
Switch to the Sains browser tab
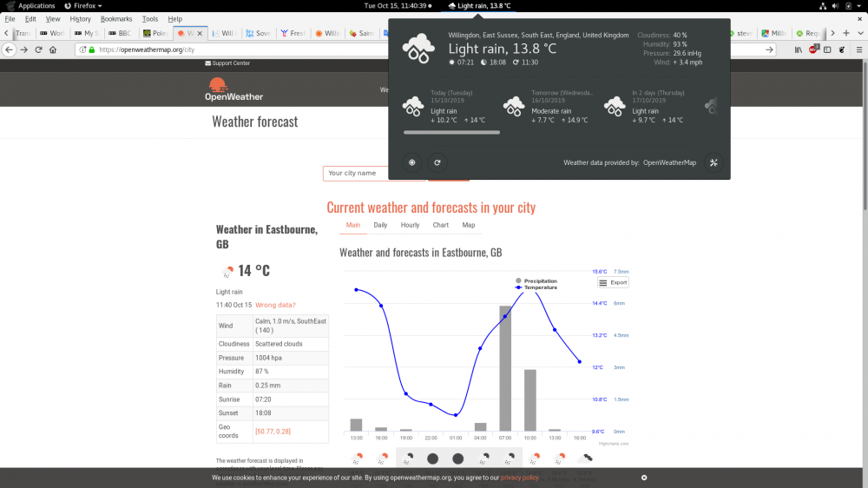click(x=361, y=33)
